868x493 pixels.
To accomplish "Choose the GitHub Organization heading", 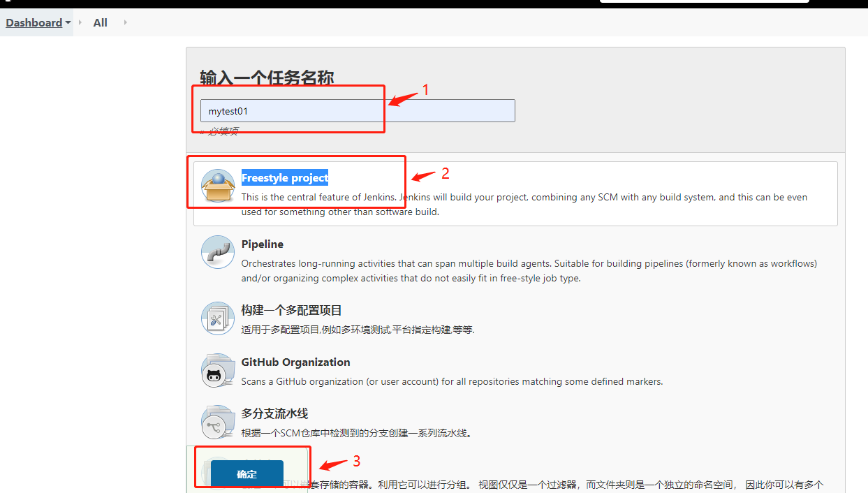I will point(296,362).
